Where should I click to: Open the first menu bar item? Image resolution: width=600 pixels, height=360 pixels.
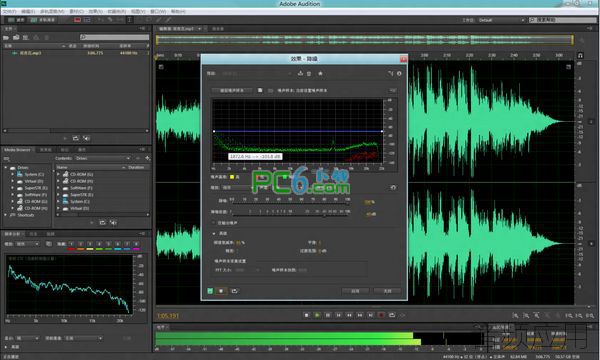coord(9,11)
